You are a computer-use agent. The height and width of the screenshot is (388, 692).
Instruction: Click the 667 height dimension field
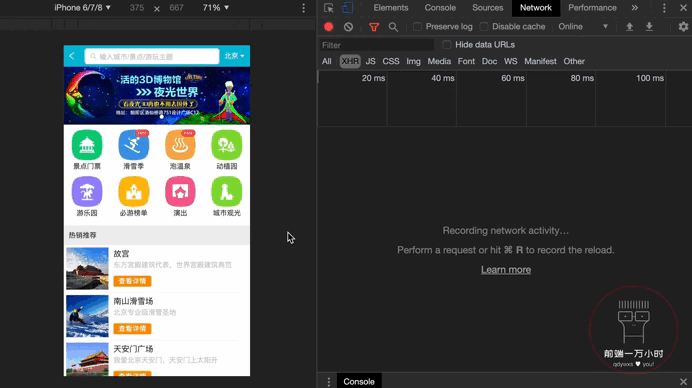(176, 8)
